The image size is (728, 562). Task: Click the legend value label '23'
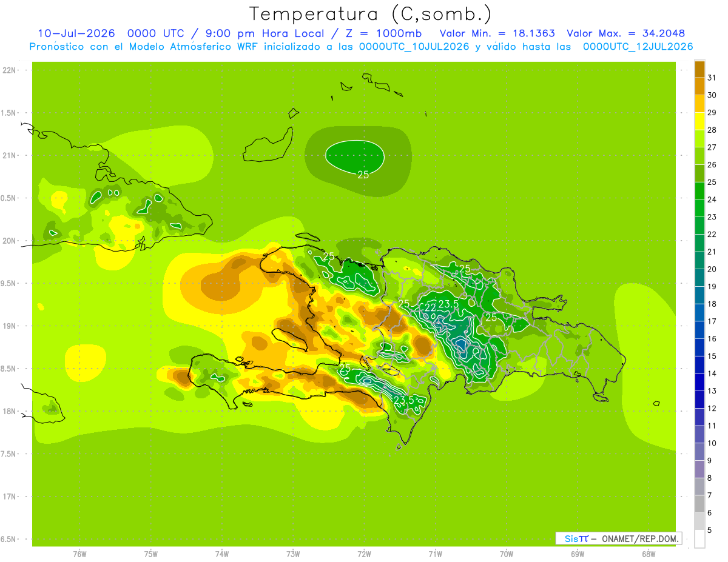(712, 217)
